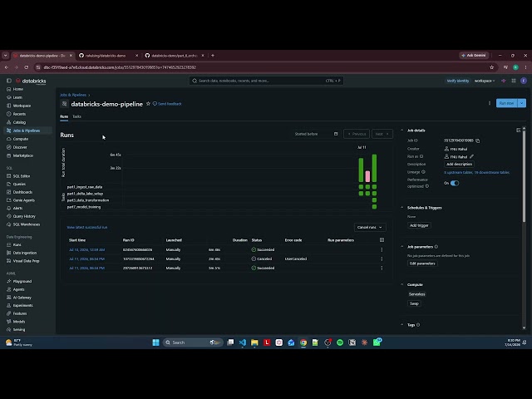Click green square for part7_model_training task
This screenshot has height=399, width=532.
[374, 207]
